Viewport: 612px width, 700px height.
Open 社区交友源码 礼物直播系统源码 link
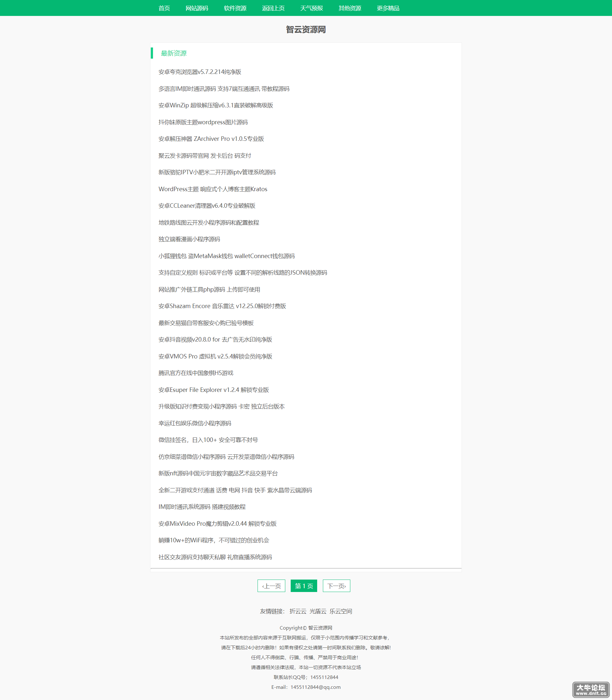[215, 557]
